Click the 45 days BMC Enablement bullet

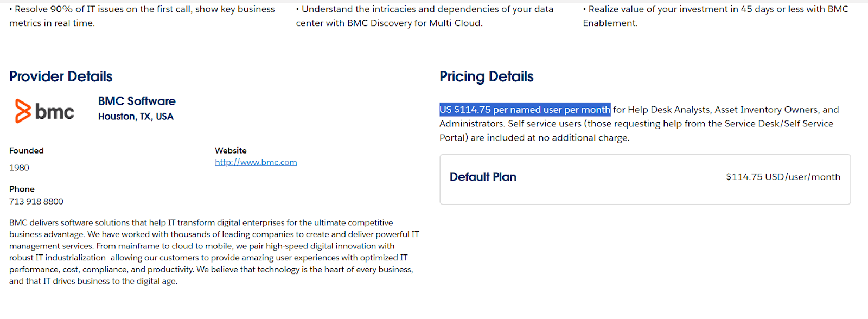(716, 16)
